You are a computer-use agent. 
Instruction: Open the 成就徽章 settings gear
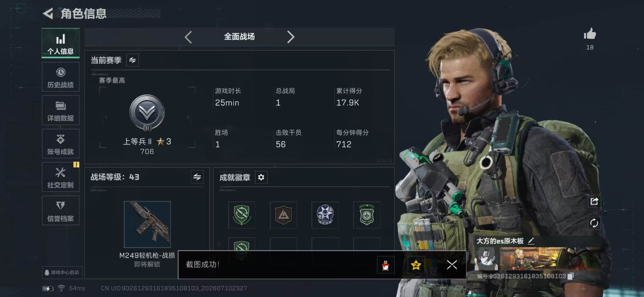tap(261, 177)
